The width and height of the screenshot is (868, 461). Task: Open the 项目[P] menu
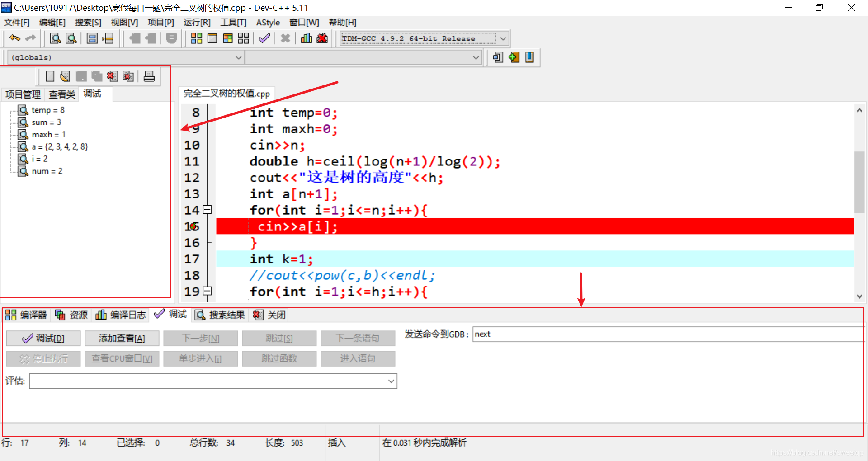coord(160,22)
